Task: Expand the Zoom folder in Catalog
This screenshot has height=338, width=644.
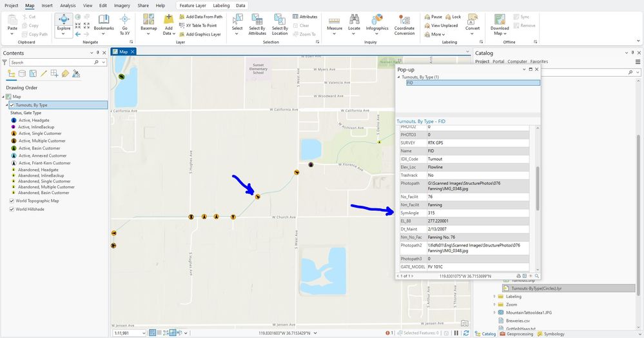Action: pos(494,304)
